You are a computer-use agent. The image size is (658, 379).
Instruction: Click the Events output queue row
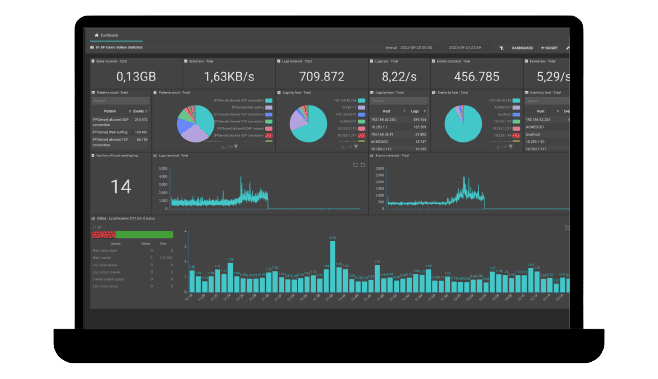coord(133,279)
